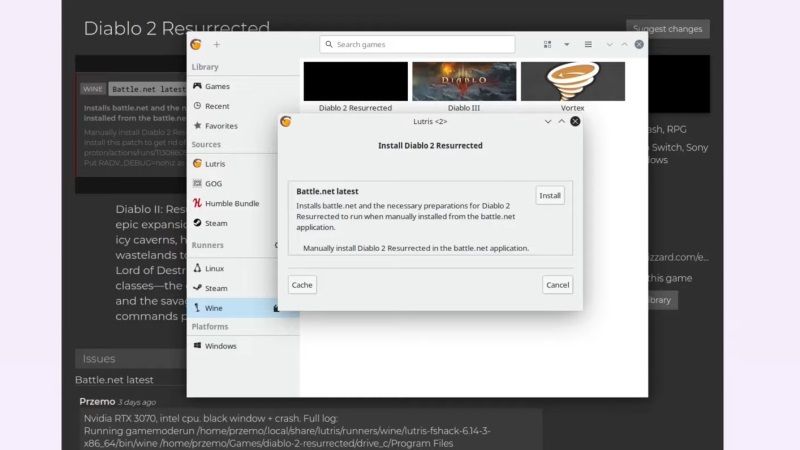The image size is (800, 450).
Task: Open Cache settings in install dialog
Action: pyautogui.click(x=302, y=285)
